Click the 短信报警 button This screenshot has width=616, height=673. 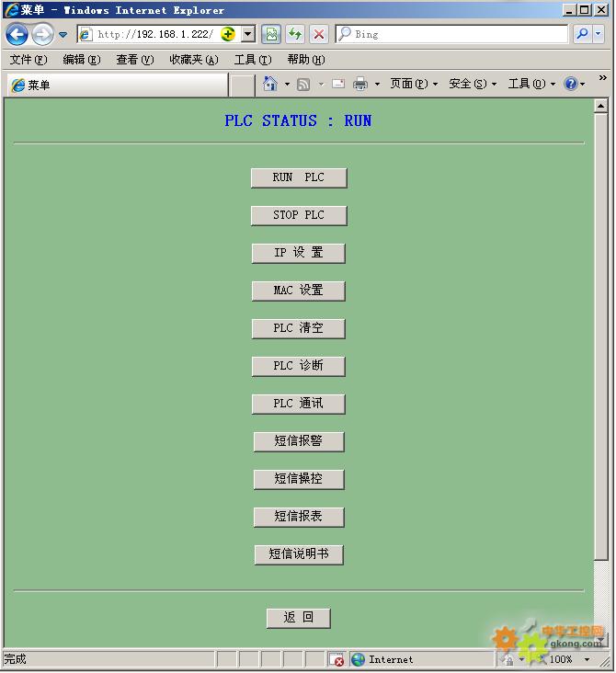pos(299,441)
